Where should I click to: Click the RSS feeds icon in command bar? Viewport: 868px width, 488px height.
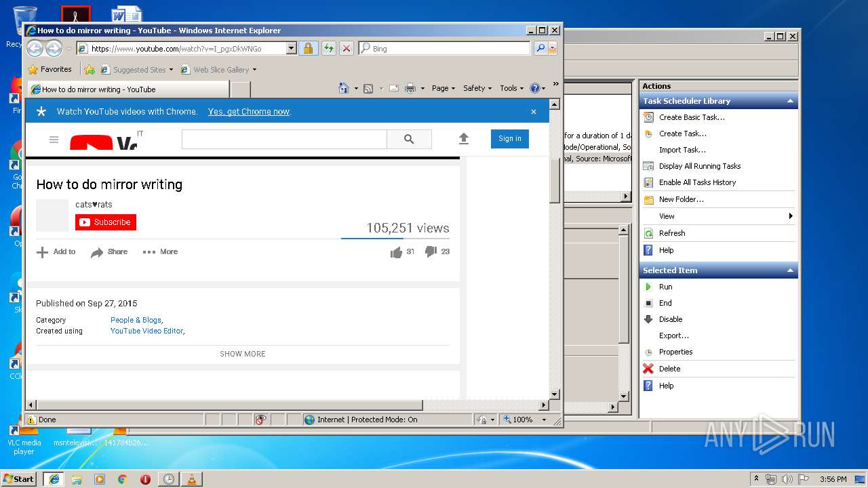(368, 88)
